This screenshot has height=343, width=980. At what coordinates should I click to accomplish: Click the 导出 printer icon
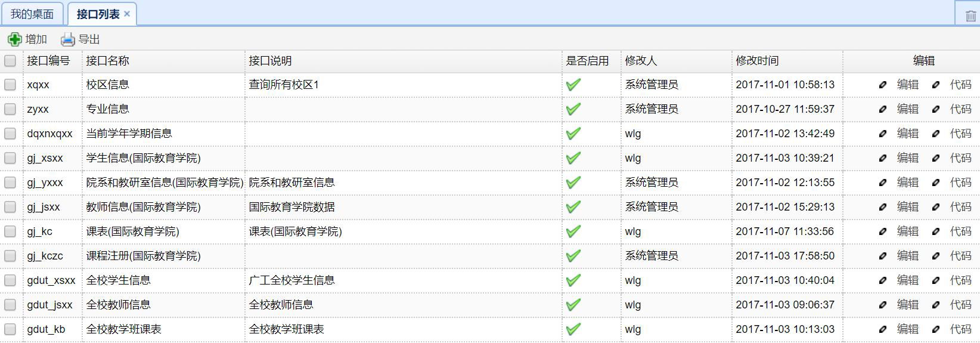(x=68, y=39)
